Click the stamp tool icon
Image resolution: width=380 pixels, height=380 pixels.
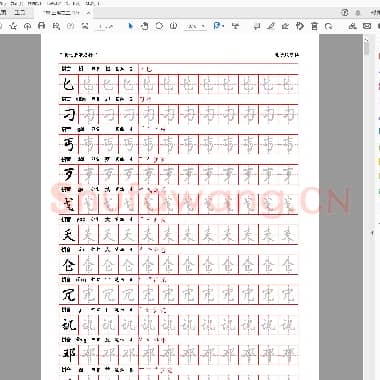(x=300, y=26)
